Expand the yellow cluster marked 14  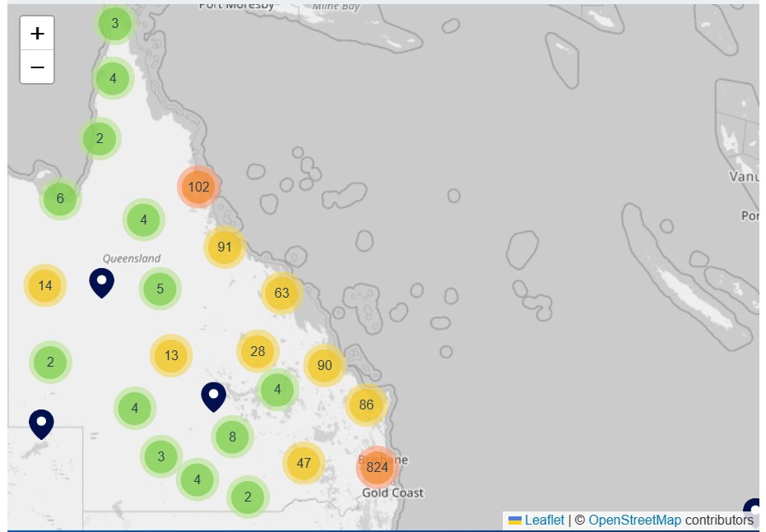click(45, 285)
